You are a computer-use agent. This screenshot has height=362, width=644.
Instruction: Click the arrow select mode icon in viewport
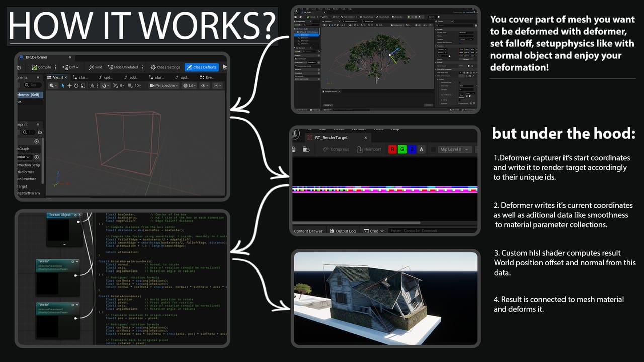point(63,86)
